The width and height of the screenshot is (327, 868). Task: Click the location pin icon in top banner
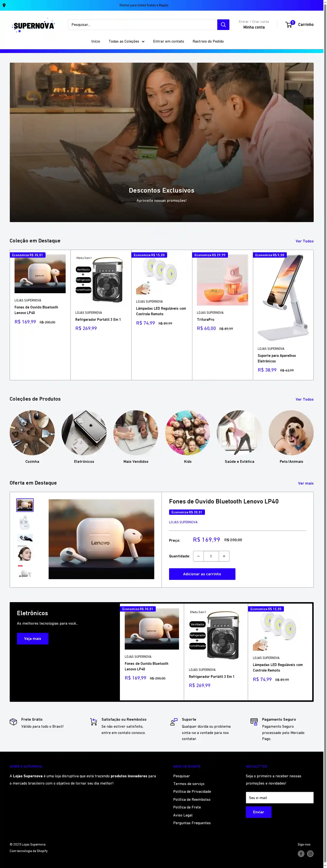coord(4,5)
